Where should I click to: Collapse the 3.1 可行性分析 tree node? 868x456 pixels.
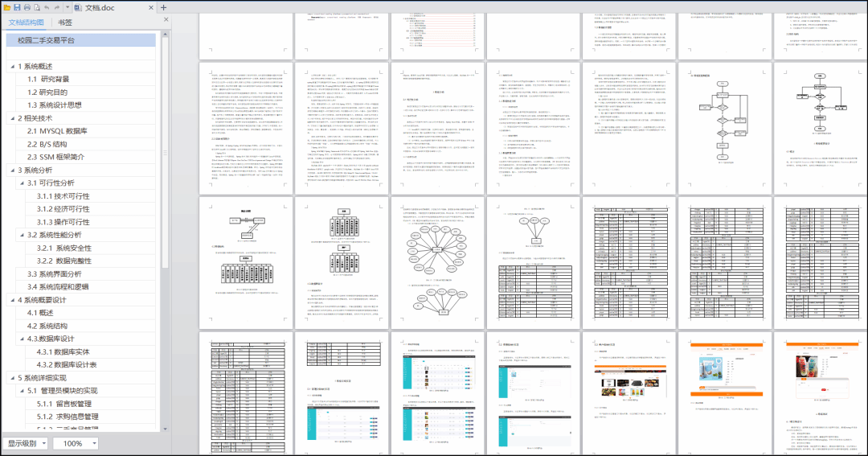pyautogui.click(x=20, y=183)
